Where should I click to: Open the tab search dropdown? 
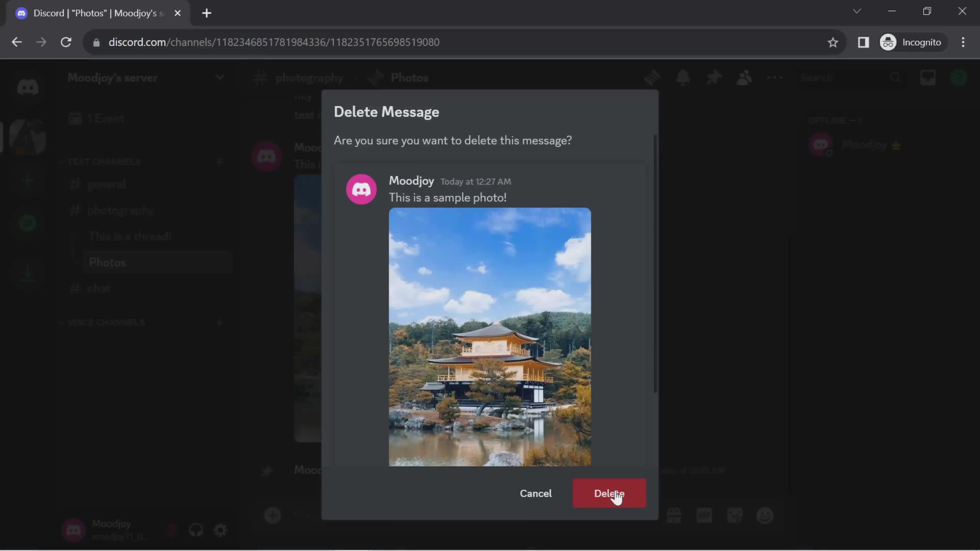pyautogui.click(x=857, y=11)
